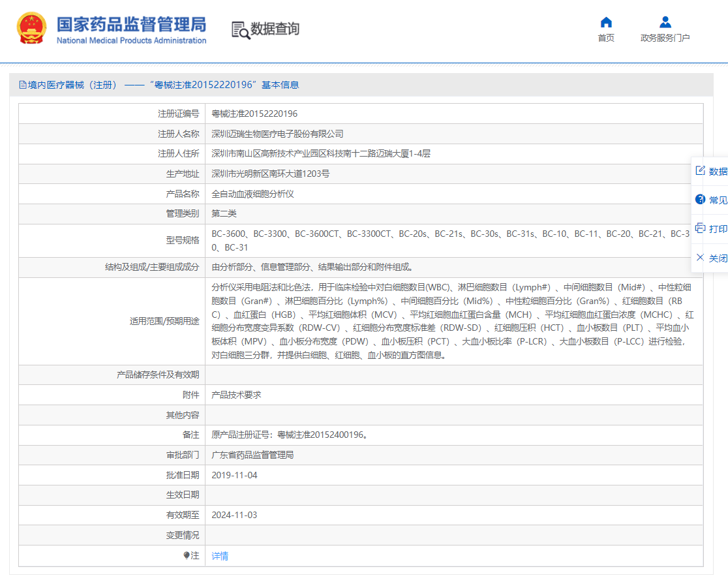
Task: Click the 首页 label
Action: (606, 38)
